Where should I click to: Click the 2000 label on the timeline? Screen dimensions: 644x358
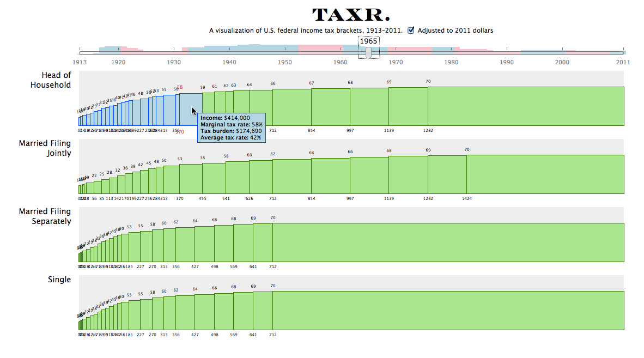[x=562, y=62]
